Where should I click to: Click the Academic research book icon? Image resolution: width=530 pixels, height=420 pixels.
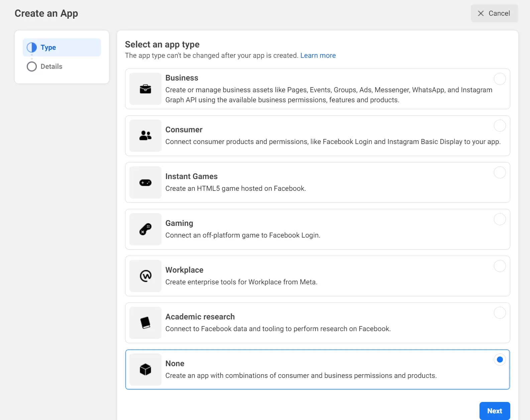[145, 323]
